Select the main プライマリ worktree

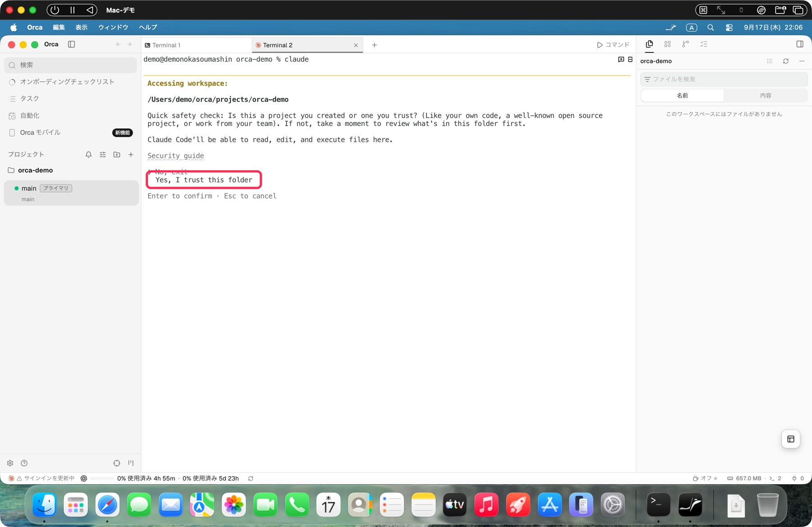71,193
